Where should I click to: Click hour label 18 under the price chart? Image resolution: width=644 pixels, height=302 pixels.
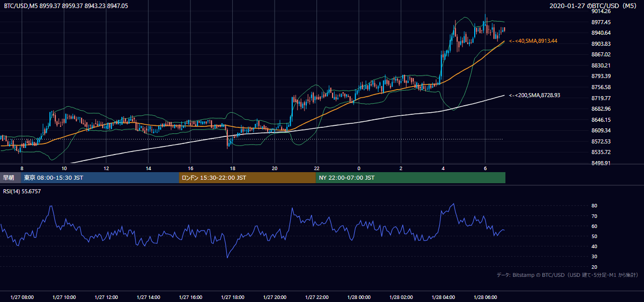pos(232,168)
